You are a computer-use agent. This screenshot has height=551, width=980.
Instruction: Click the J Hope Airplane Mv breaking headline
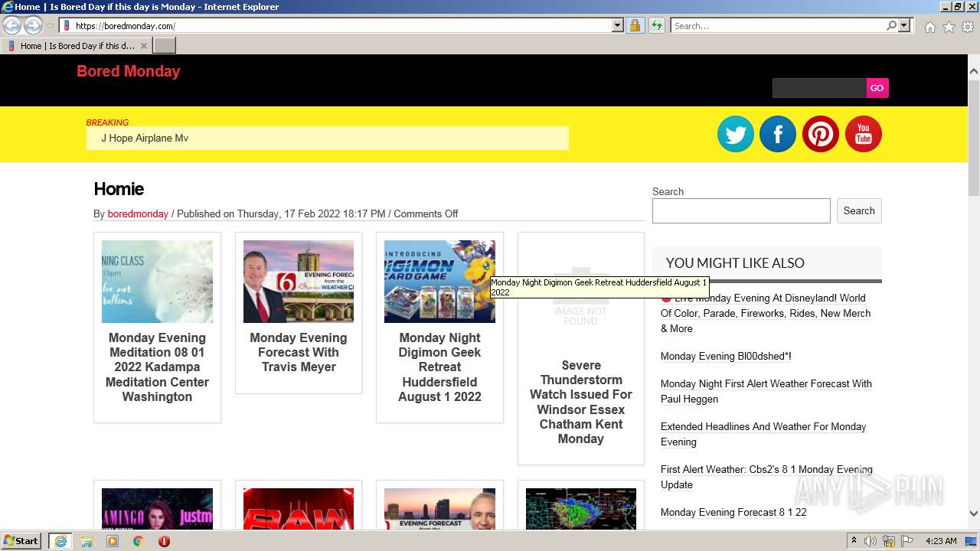[145, 139]
